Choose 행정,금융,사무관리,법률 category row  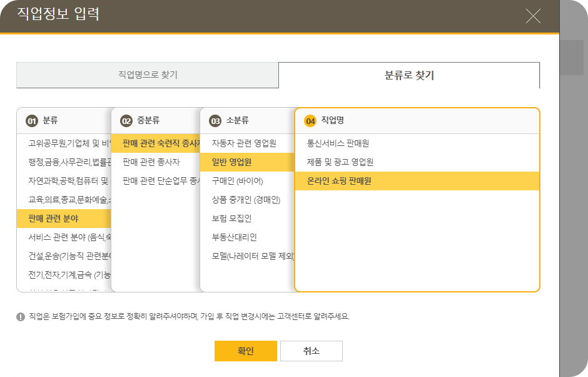pos(64,162)
